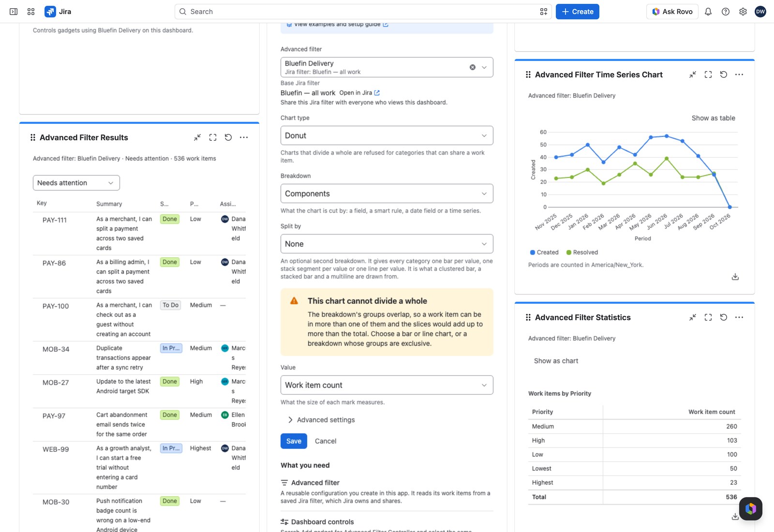
Task: Minimize the Advanced Filter Results gadget
Action: click(x=197, y=137)
